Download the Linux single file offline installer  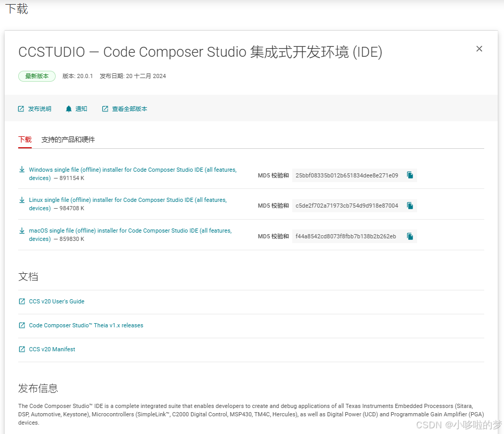[127, 204]
